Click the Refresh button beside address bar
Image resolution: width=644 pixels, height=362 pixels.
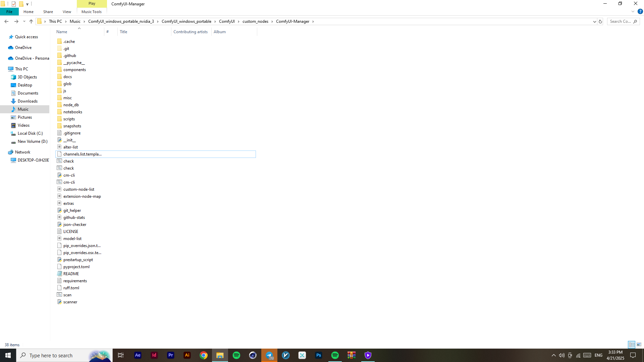coord(600,21)
